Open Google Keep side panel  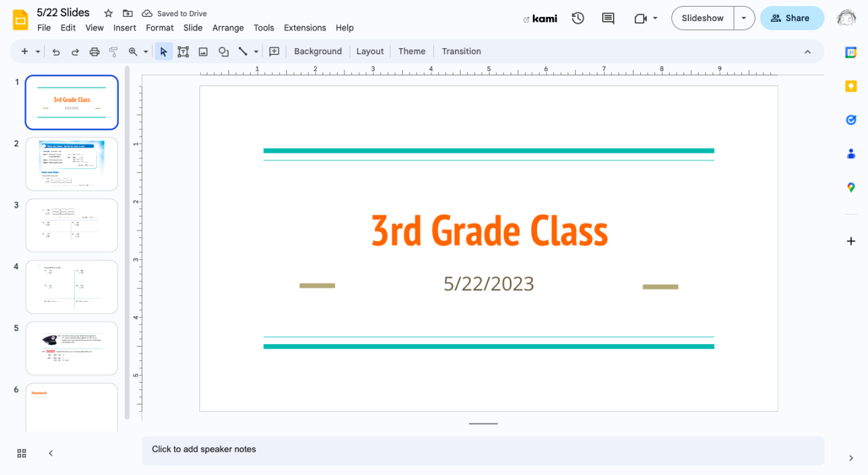(x=851, y=86)
